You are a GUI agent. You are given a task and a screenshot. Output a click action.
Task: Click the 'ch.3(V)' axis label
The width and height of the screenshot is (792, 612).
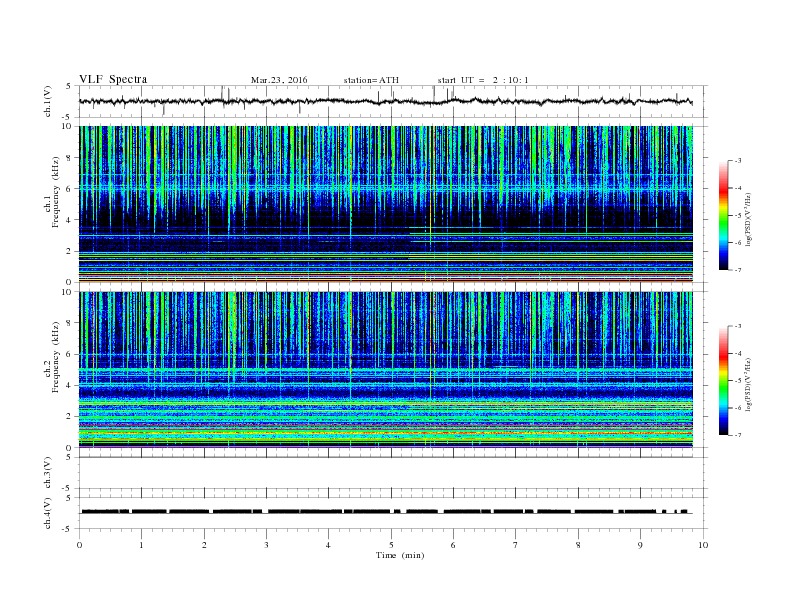point(48,473)
